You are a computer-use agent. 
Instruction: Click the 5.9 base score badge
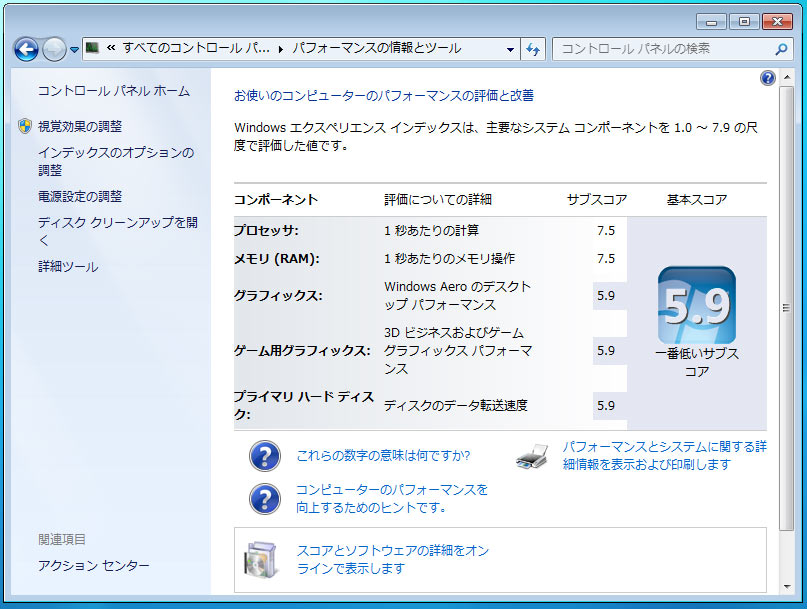pos(696,305)
